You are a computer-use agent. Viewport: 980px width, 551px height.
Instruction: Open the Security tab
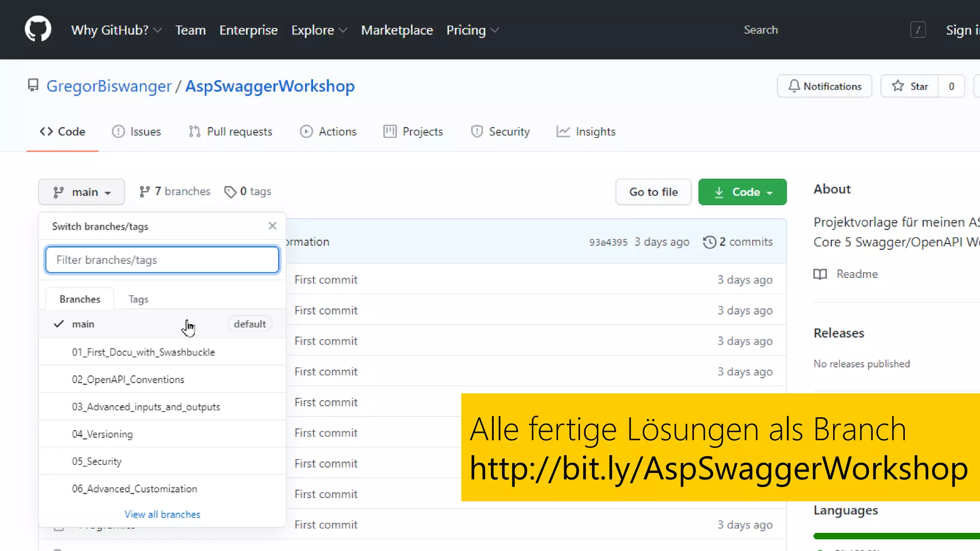pos(500,132)
